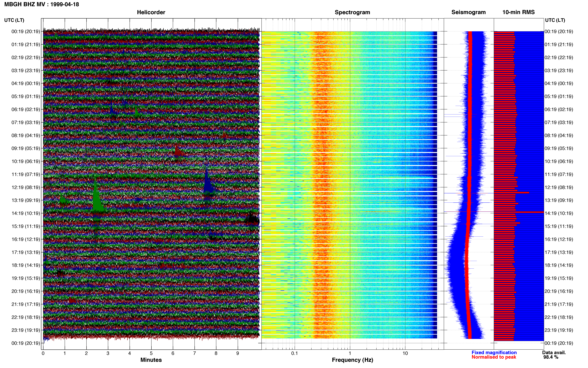Click minute tick 2 on the Helicorder axis
The height and width of the screenshot is (368, 588).
point(86,353)
